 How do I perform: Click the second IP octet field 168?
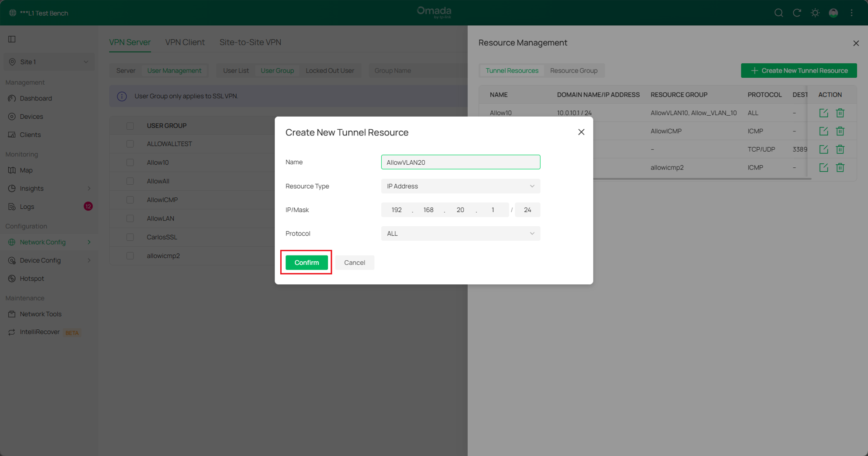pos(428,210)
